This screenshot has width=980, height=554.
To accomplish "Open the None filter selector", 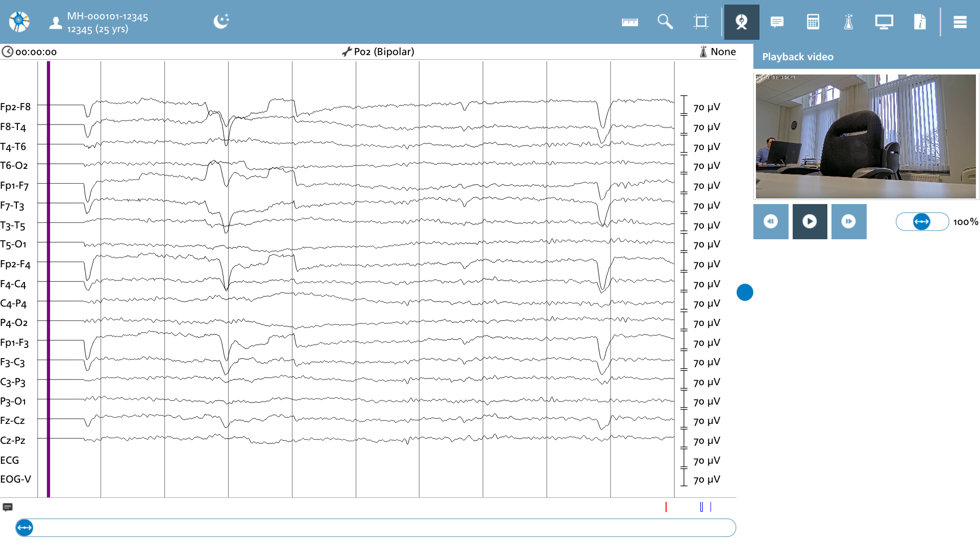I will (717, 52).
